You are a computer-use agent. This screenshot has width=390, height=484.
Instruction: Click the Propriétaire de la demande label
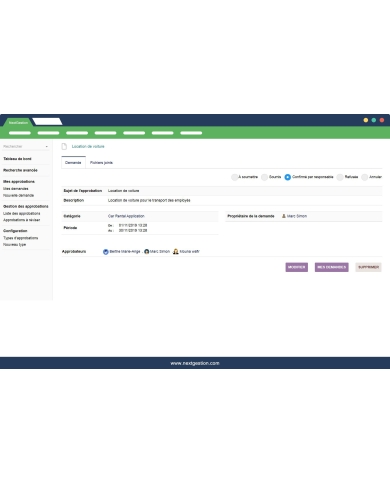click(251, 216)
